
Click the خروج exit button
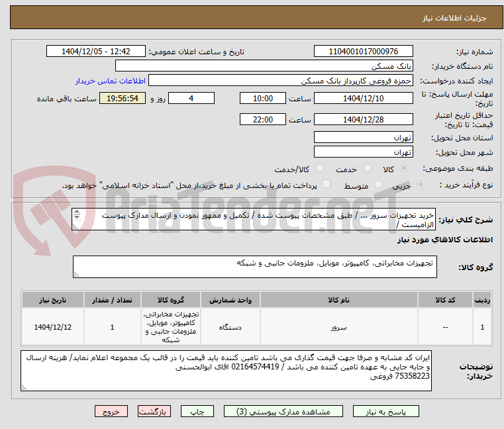(x=111, y=411)
